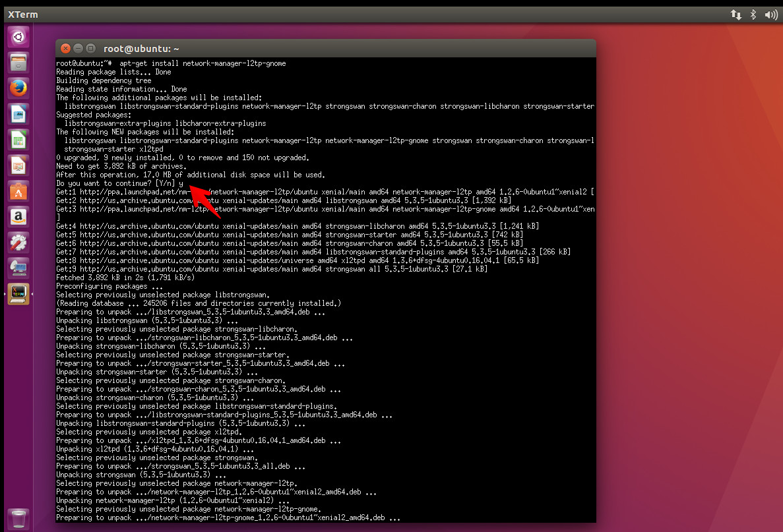Click the '(Reading database ... 245206 files' line
Viewport: 783px width, 532px height.
pos(199,303)
